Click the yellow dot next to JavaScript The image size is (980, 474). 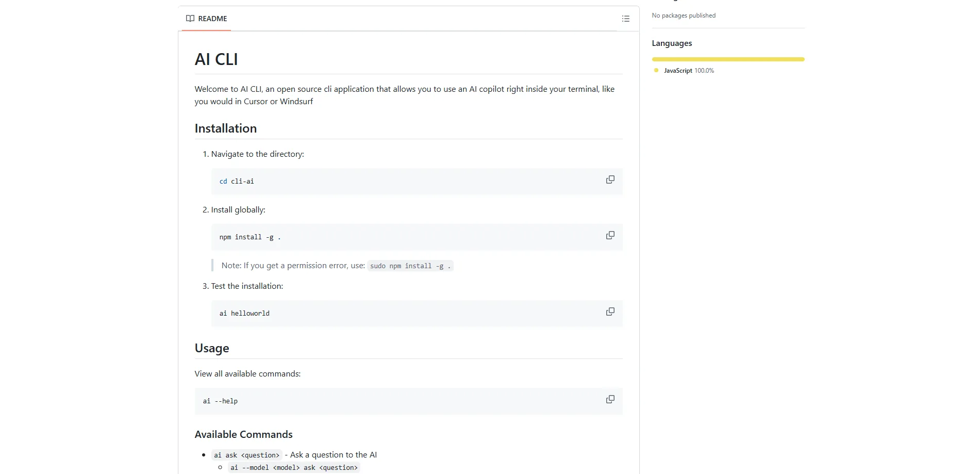click(656, 70)
